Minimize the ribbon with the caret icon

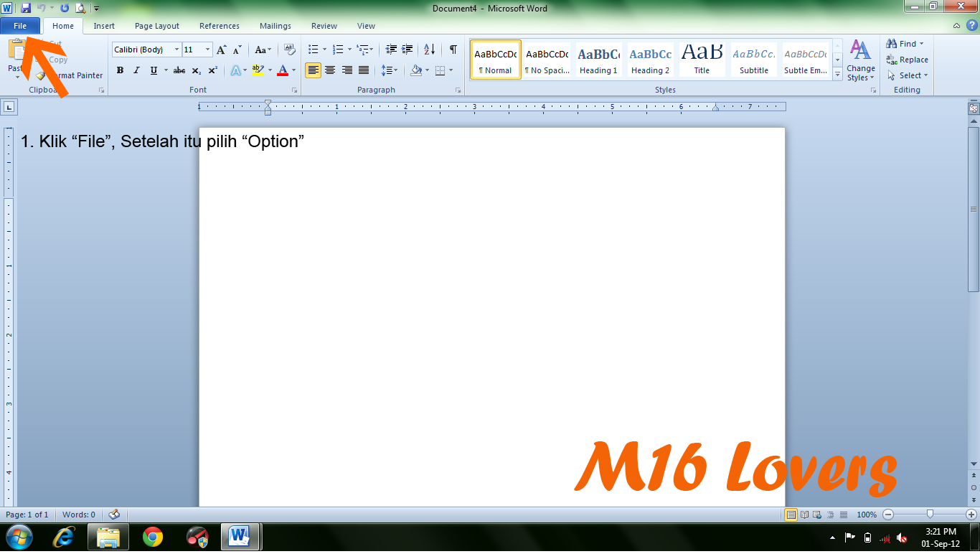coord(956,26)
